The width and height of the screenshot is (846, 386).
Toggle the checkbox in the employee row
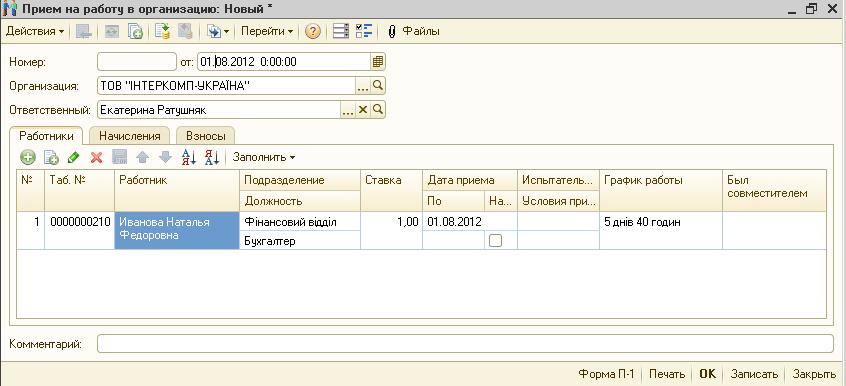(x=495, y=241)
